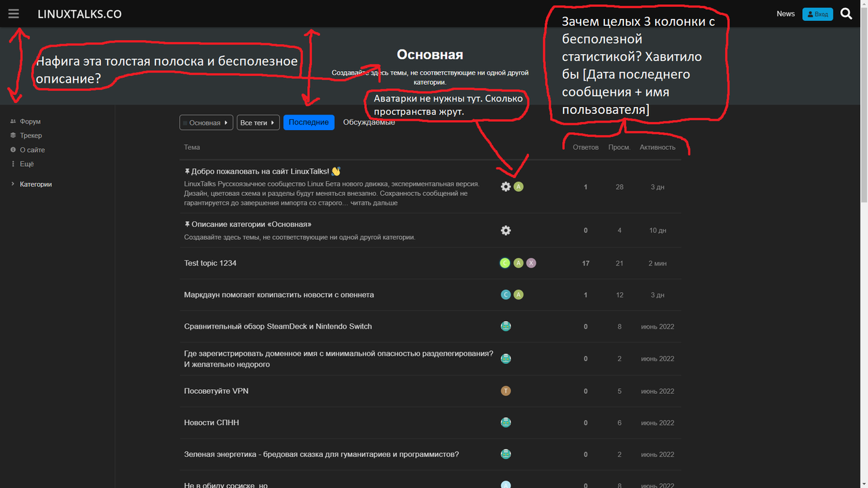The image size is (868, 488).
Task: Click 10 дн activity in Описание row
Action: [657, 230]
